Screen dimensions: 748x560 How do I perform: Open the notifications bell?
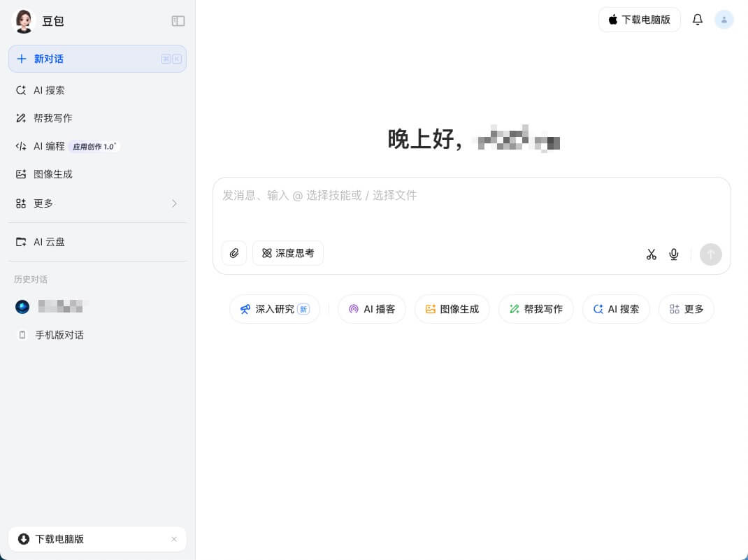point(698,20)
